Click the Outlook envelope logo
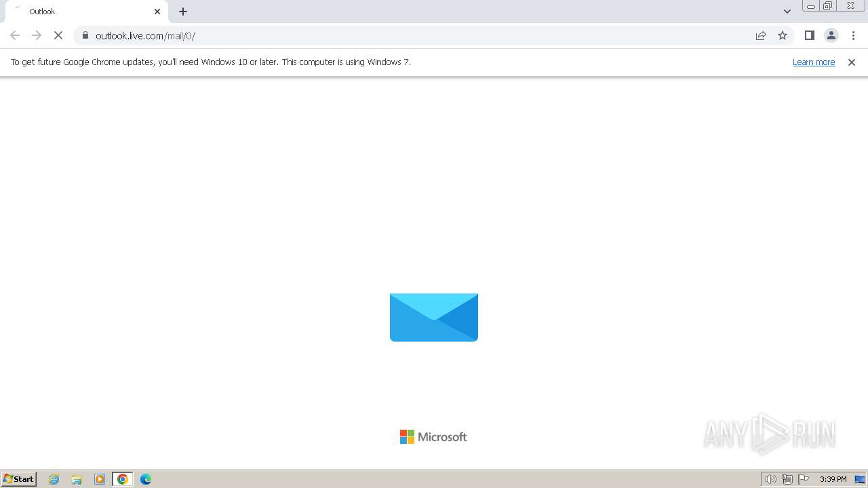Image resolution: width=868 pixels, height=488 pixels. click(x=434, y=317)
